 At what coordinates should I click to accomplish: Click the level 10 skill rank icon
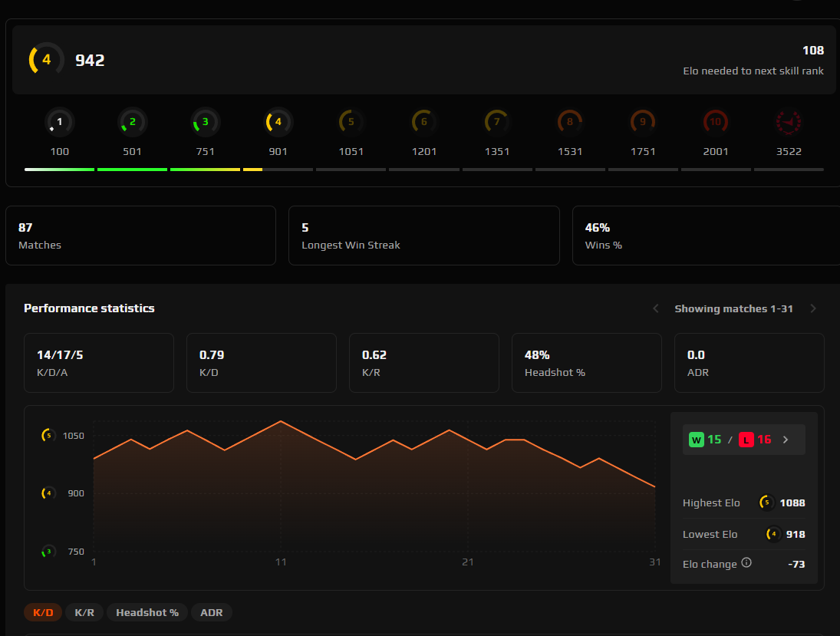pos(716,122)
